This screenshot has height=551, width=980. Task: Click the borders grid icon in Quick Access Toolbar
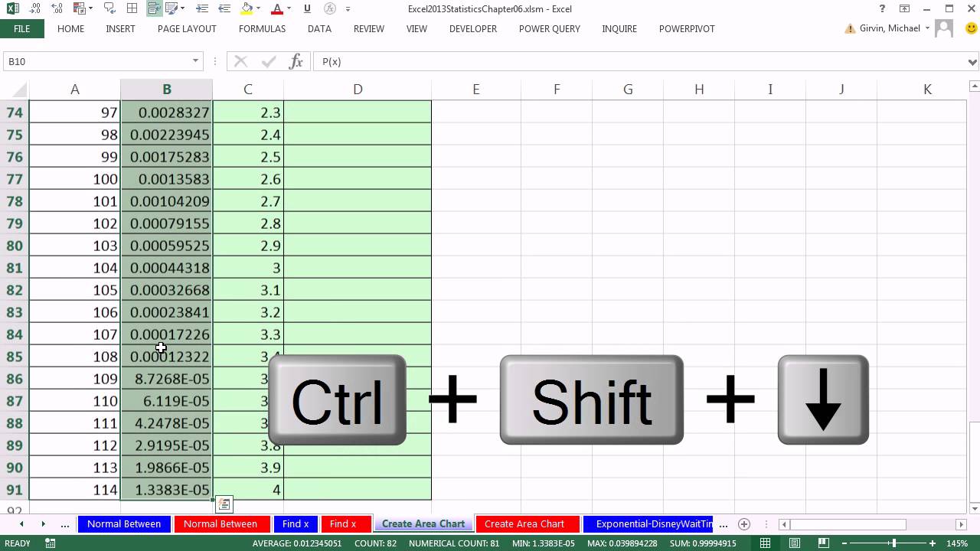[132, 8]
